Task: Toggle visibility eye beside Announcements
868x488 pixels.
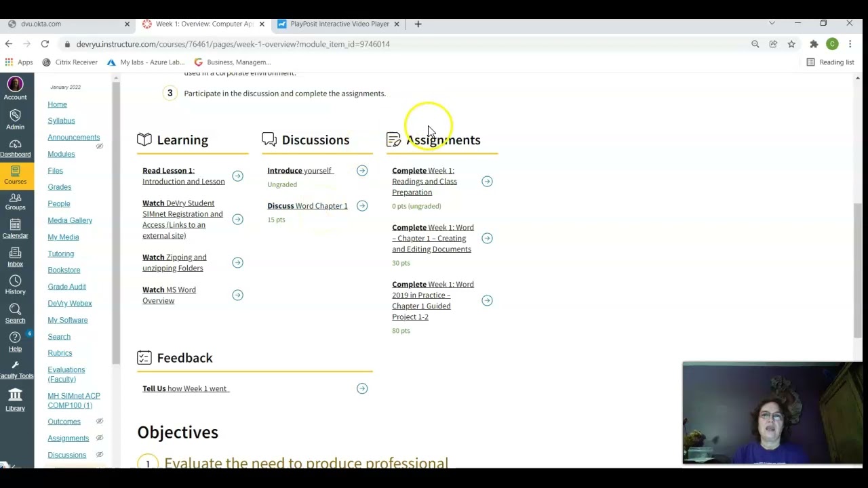Action: click(x=100, y=146)
